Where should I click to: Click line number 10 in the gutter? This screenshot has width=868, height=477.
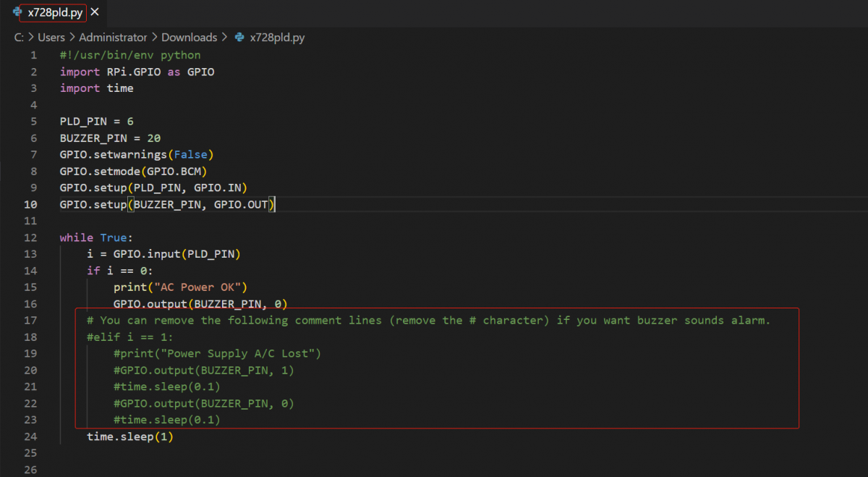[x=30, y=204]
